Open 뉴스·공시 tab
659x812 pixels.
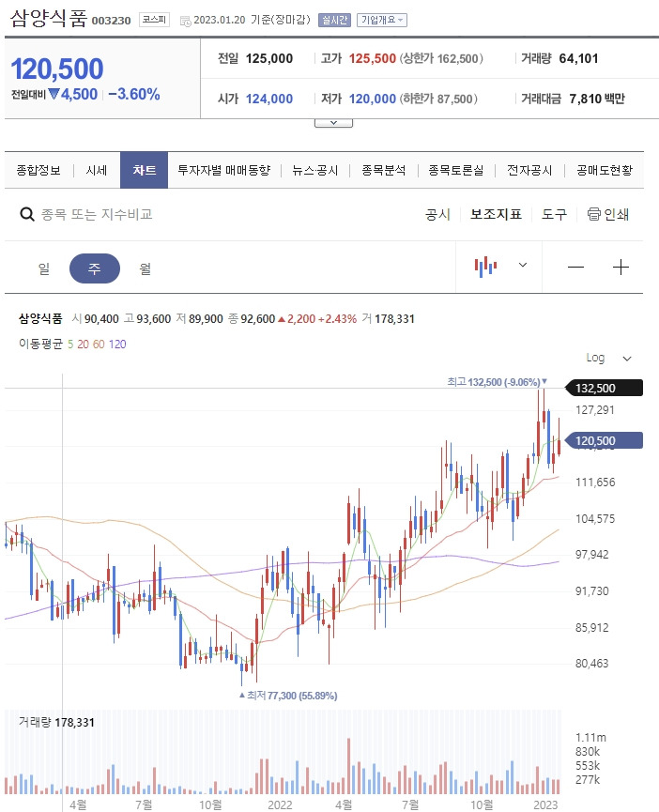315,170
